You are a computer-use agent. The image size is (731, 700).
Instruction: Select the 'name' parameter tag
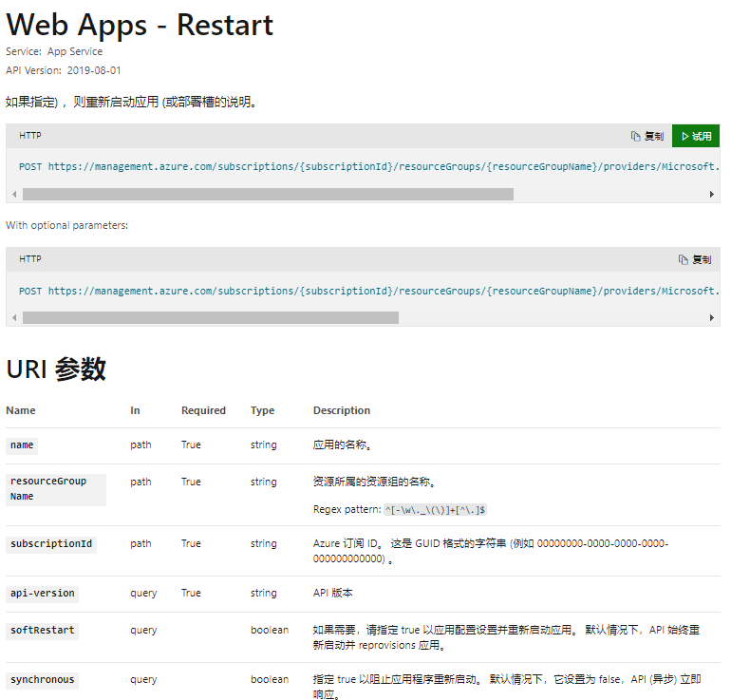(22, 445)
